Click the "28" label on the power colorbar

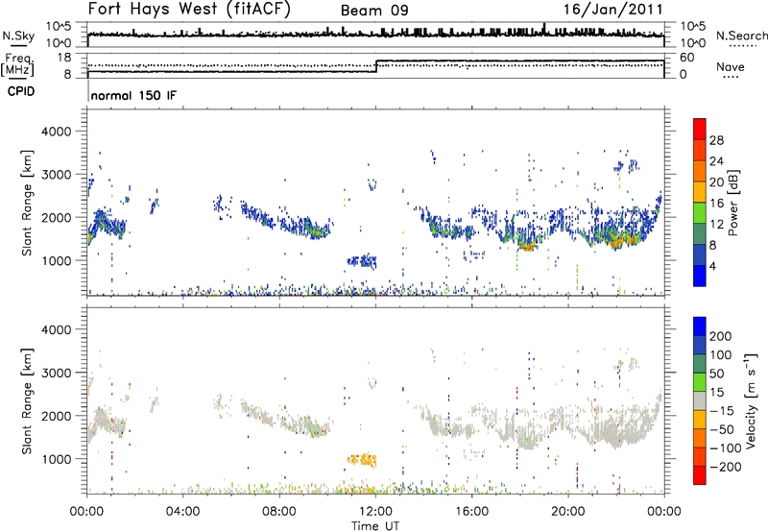point(716,140)
